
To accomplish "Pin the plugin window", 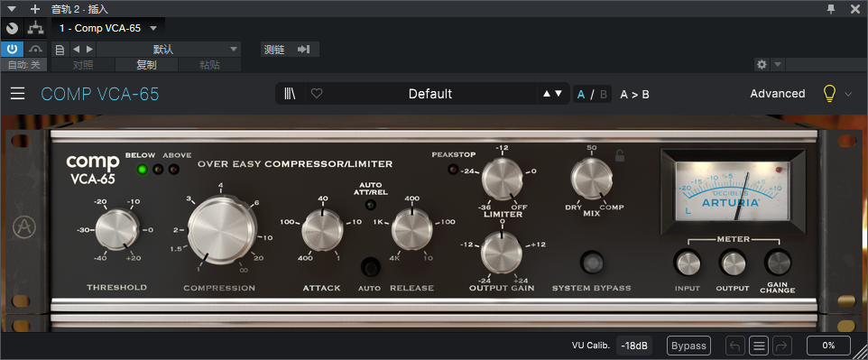I will point(831,8).
